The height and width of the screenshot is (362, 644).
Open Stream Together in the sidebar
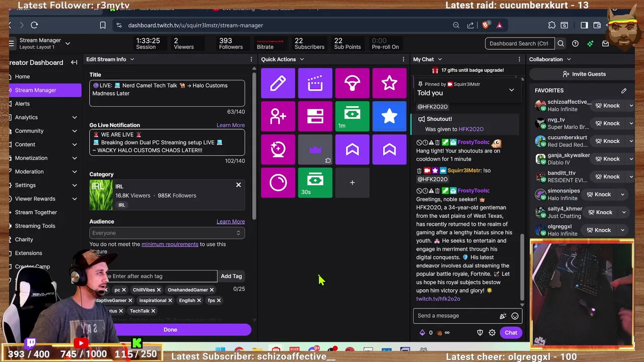[x=36, y=212]
